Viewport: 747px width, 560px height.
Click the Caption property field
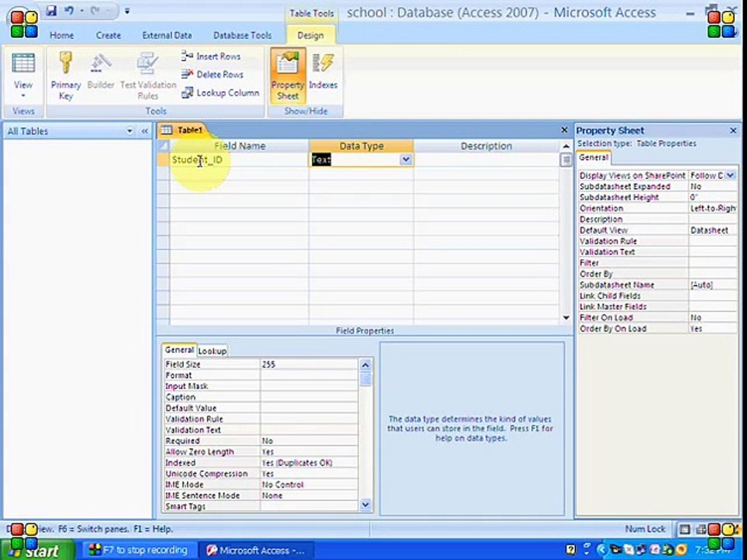click(x=309, y=397)
